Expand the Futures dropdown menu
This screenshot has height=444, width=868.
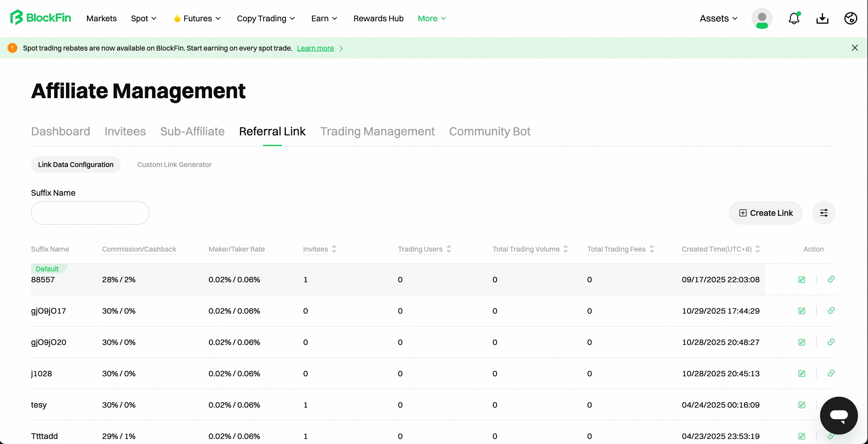pyautogui.click(x=197, y=19)
